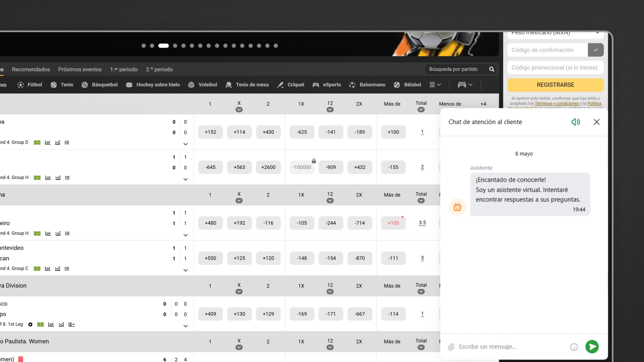Open pitch view icon for 1st Leg match
This screenshot has height=362, width=644.
(41, 324)
